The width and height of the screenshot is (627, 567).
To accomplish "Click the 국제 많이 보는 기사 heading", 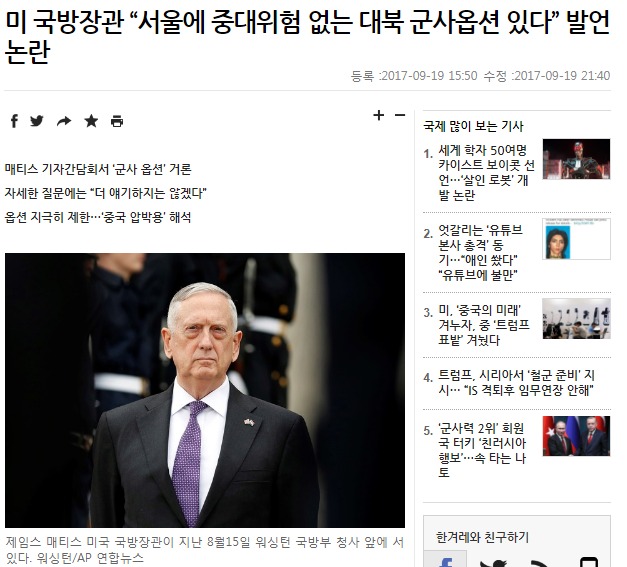I will point(473,126).
